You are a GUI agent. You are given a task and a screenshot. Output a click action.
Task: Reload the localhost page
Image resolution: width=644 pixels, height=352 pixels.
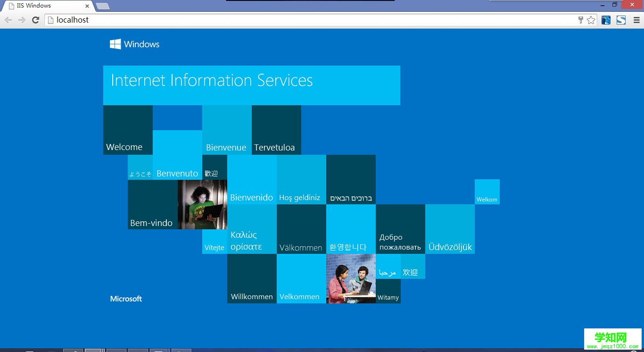click(35, 20)
